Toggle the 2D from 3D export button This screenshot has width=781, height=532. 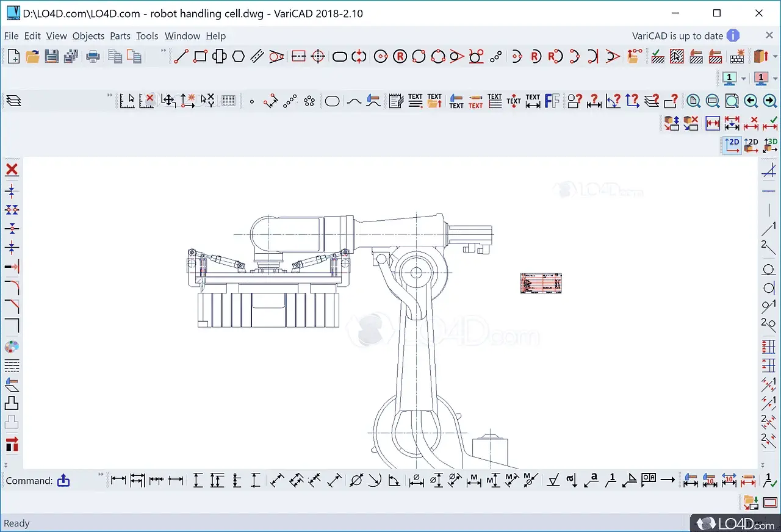[x=751, y=145]
